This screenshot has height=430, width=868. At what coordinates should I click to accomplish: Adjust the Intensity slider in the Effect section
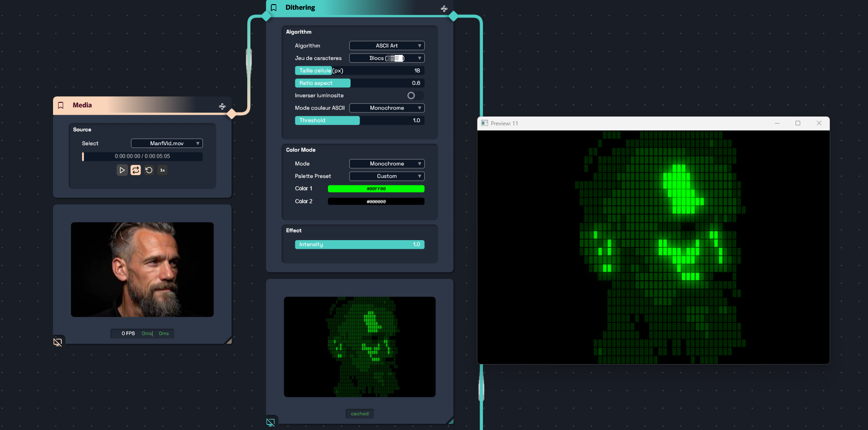click(x=359, y=244)
